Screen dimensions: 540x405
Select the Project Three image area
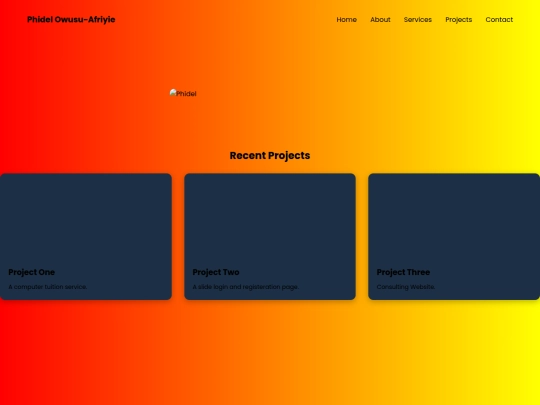pos(454,216)
